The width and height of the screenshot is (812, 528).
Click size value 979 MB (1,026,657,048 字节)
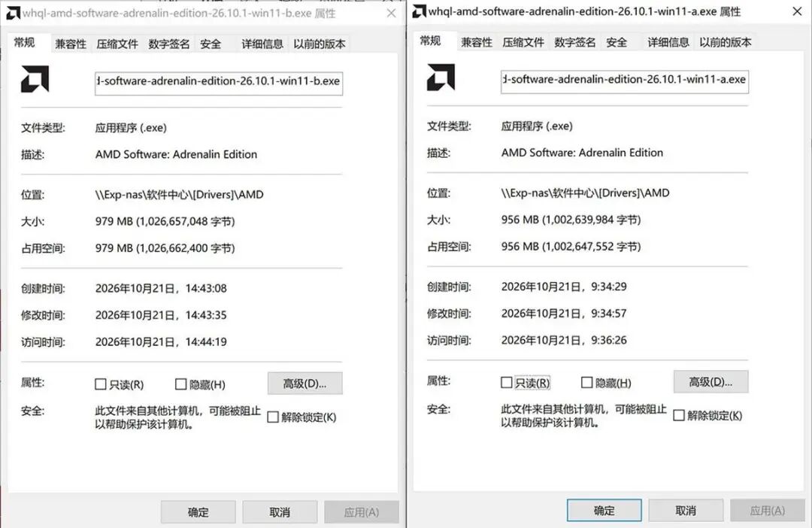165,221
